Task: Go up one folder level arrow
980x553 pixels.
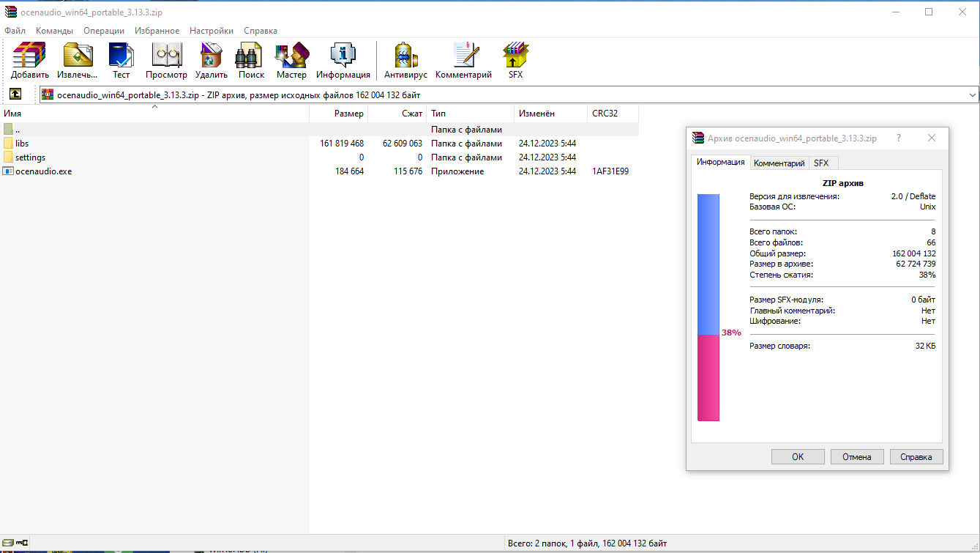Action: [15, 94]
